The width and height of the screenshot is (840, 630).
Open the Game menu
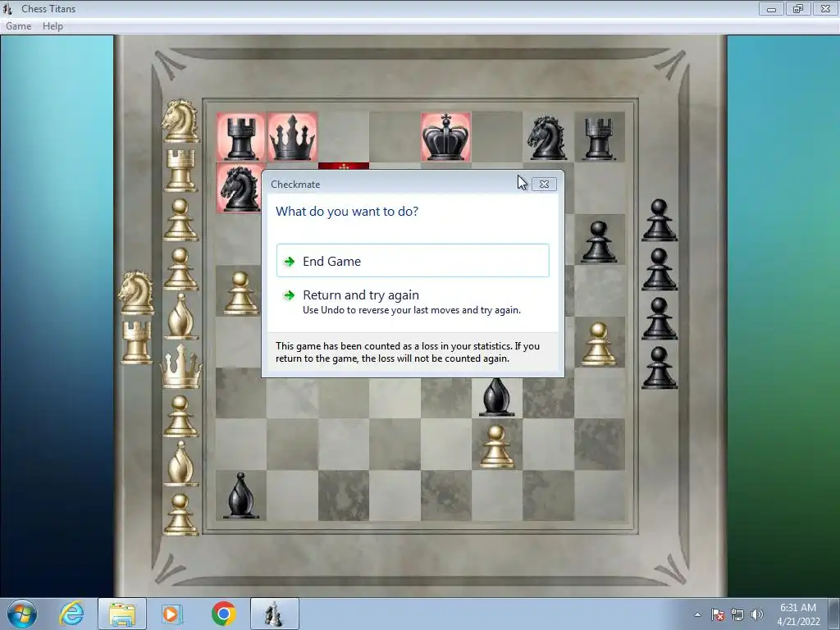click(x=19, y=26)
